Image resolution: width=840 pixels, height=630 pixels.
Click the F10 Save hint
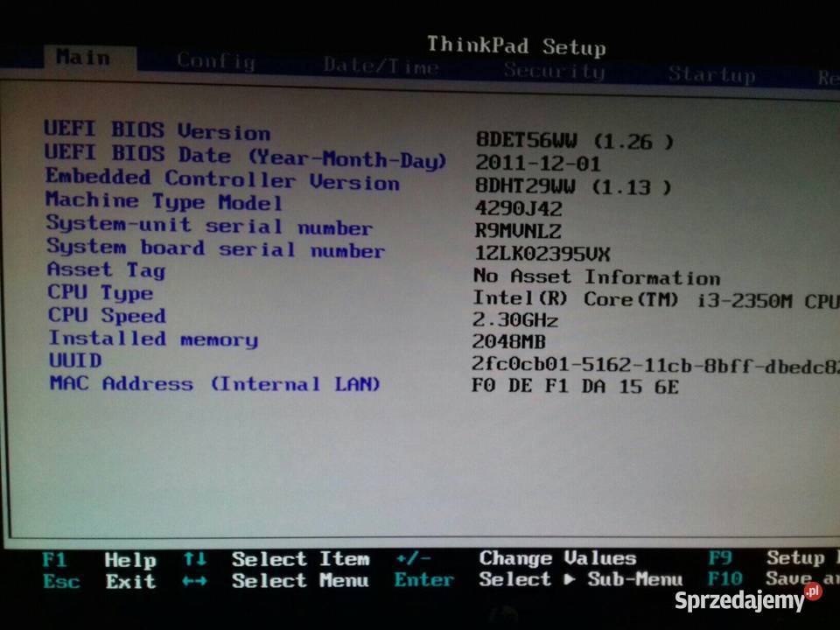pos(773,578)
